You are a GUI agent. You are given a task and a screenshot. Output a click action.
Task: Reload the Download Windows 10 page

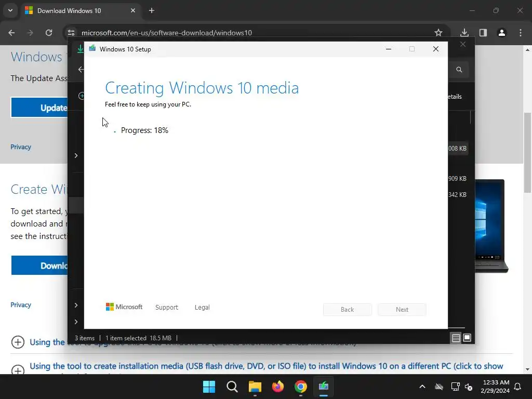coord(49,33)
